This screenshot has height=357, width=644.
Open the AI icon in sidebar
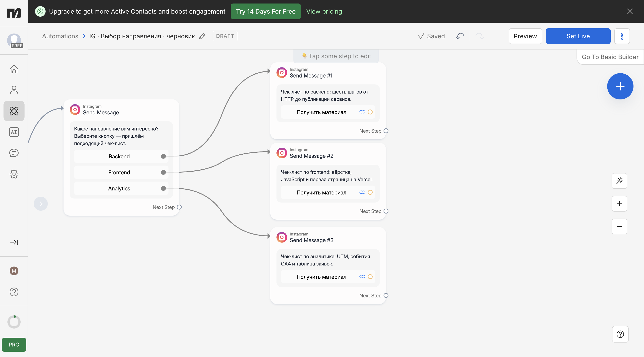(14, 132)
